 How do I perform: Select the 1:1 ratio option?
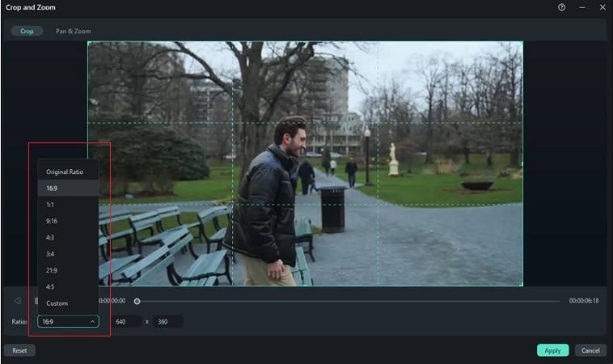[x=68, y=205]
